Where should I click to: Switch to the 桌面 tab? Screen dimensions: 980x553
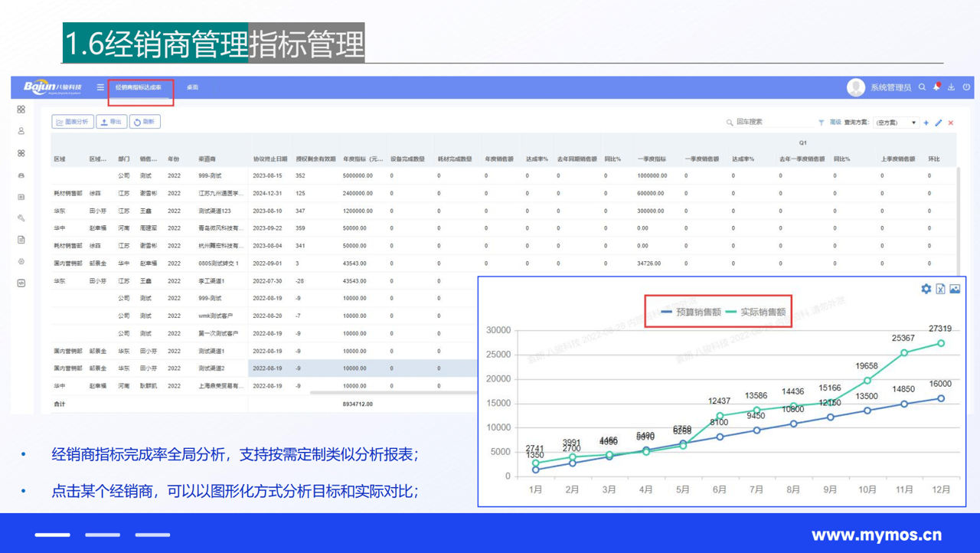pyautogui.click(x=191, y=87)
